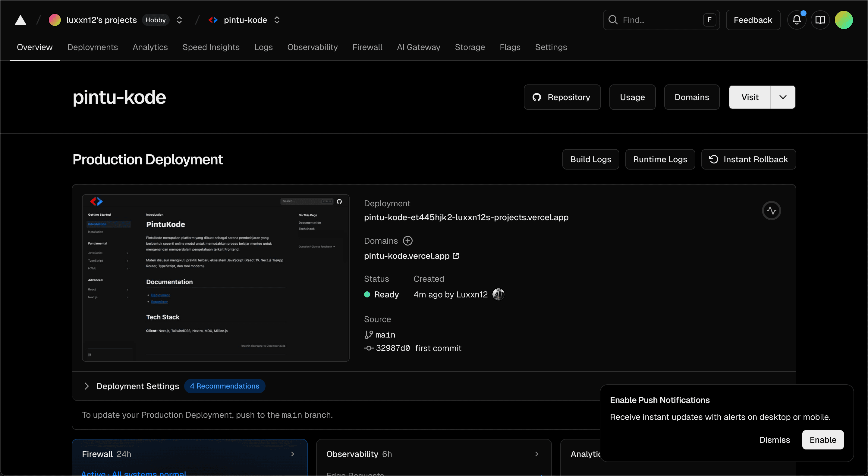
Task: Click the pintu-kode project logo icon
Action: (x=213, y=20)
